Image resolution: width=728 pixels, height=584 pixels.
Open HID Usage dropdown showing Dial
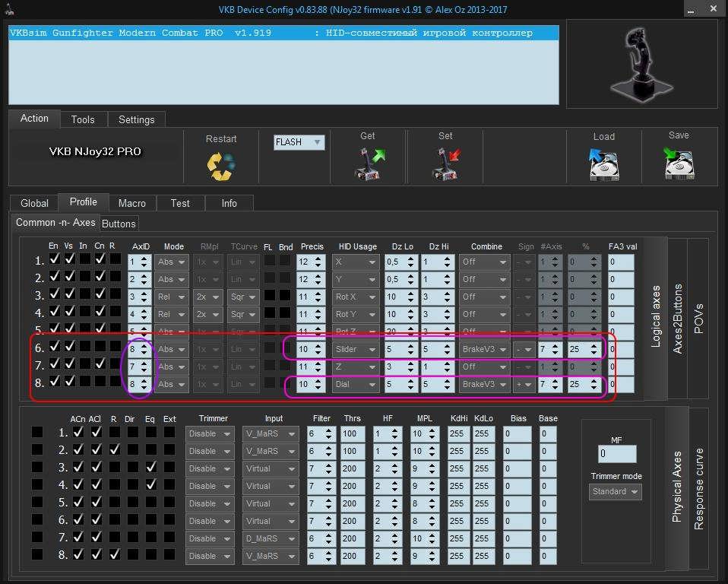[355, 385]
